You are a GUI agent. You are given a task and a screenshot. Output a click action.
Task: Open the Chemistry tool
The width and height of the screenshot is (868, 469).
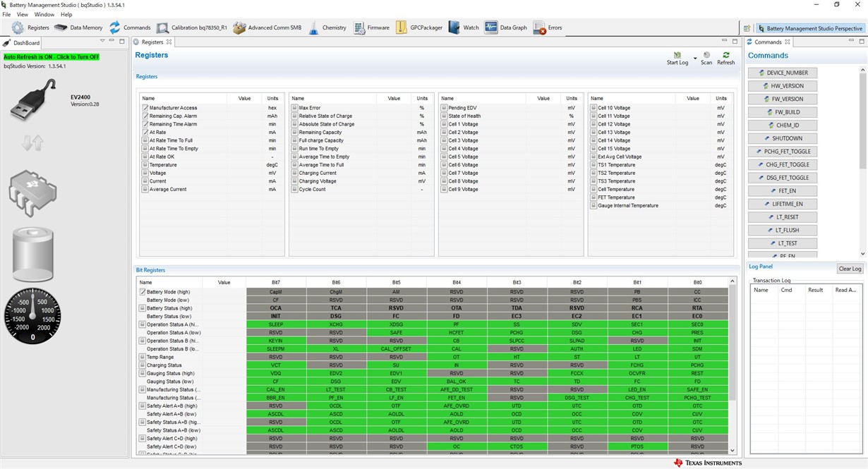click(327, 28)
